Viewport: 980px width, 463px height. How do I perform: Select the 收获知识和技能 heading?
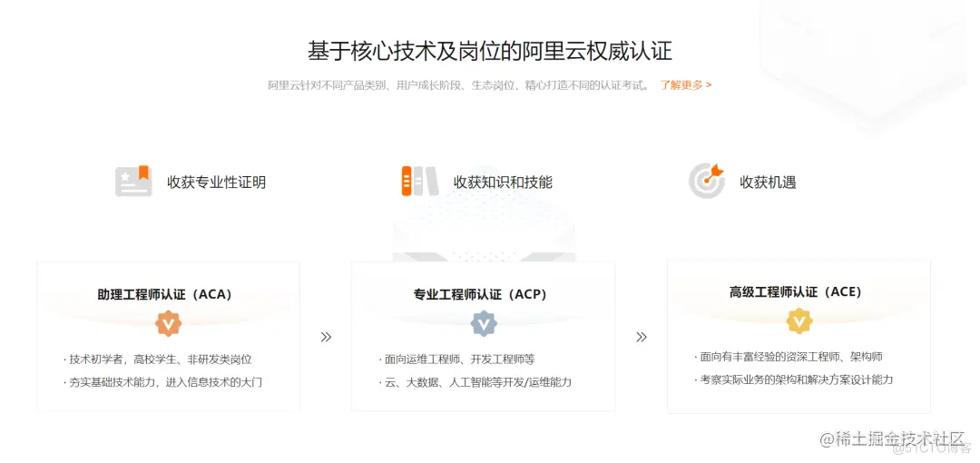(x=503, y=182)
